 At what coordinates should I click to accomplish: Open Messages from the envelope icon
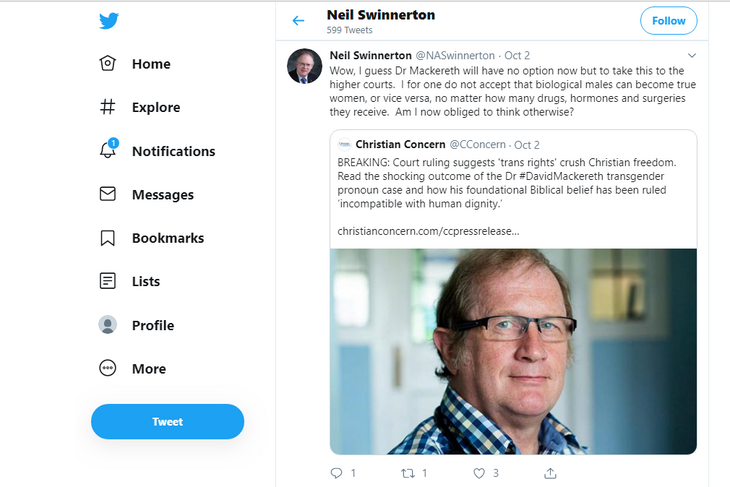(108, 194)
